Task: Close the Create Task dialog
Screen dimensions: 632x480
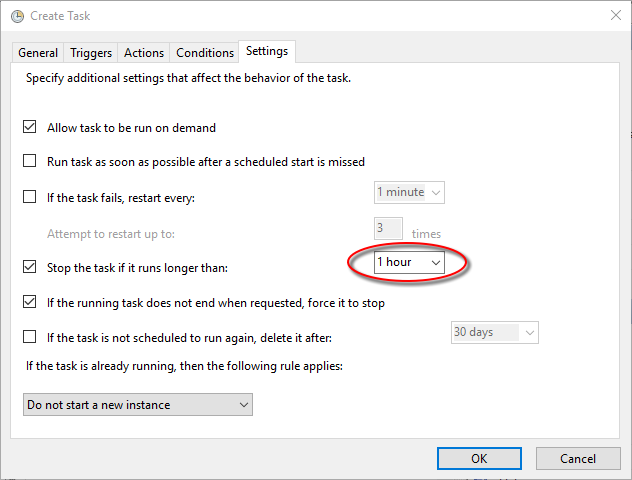Action: [611, 18]
